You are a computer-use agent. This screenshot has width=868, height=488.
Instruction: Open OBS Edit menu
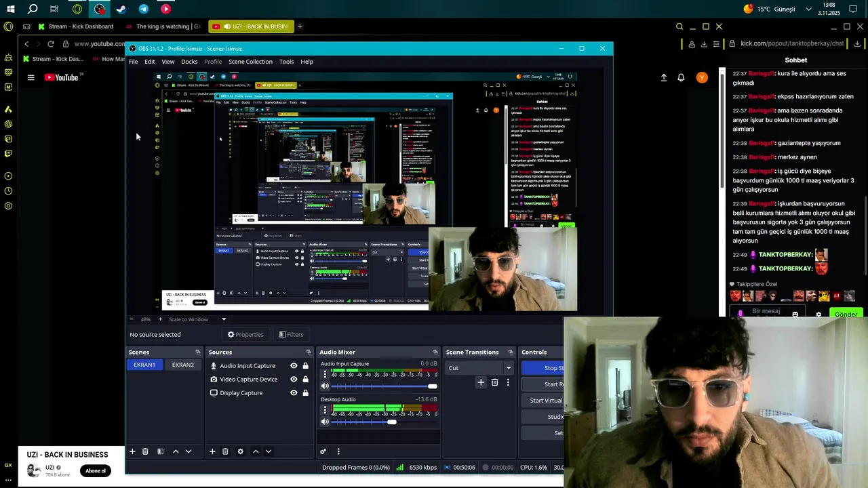tap(150, 62)
